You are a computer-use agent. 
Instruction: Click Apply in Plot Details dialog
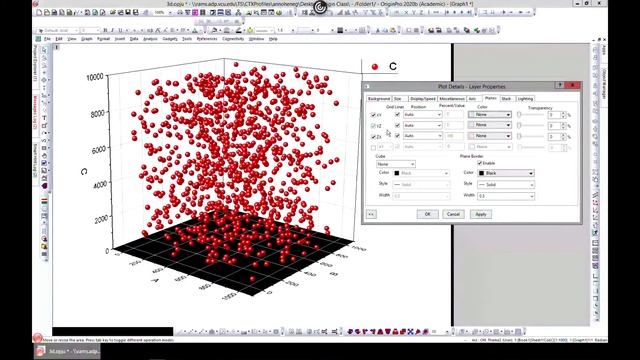click(x=480, y=214)
